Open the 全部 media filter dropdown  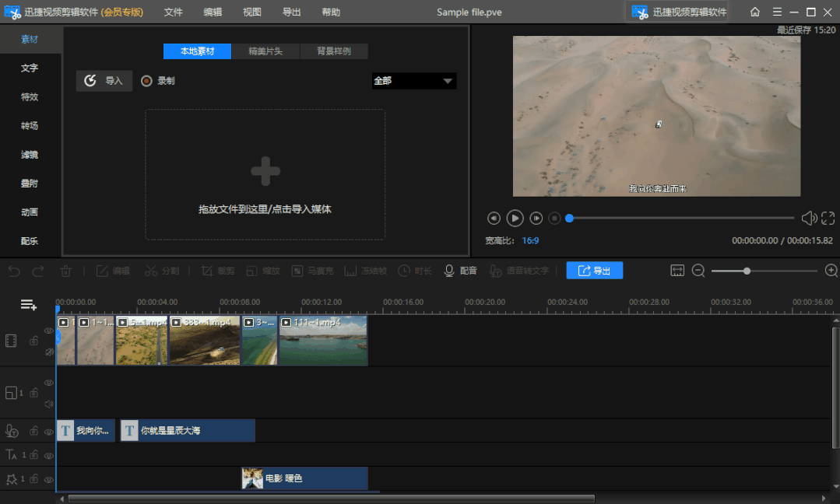[x=414, y=81]
